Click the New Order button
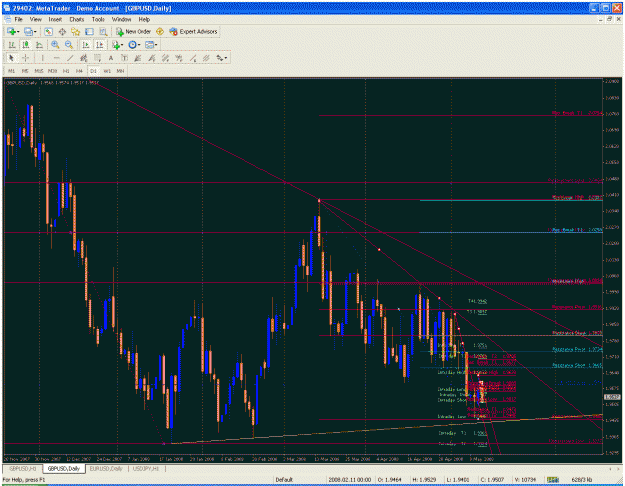 133,31
